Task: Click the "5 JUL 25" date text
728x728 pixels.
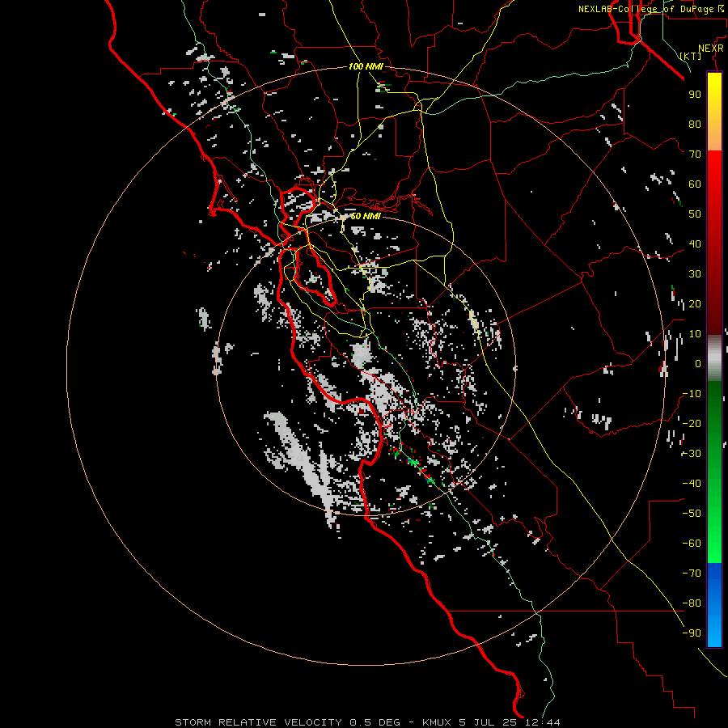Action: click(489, 722)
